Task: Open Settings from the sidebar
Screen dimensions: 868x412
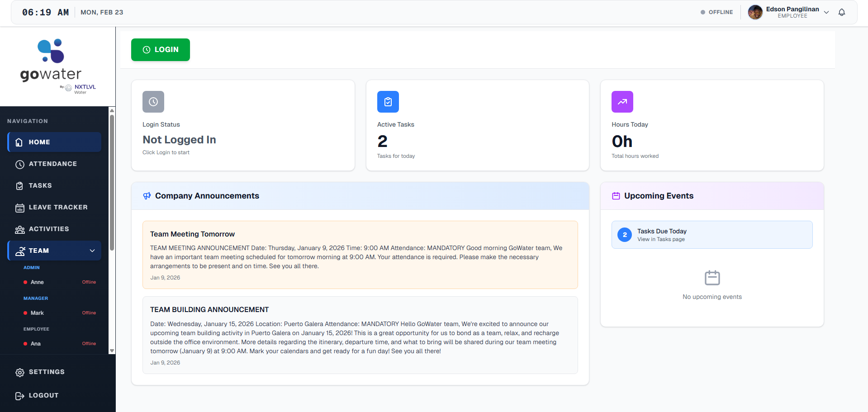Action: tap(47, 372)
